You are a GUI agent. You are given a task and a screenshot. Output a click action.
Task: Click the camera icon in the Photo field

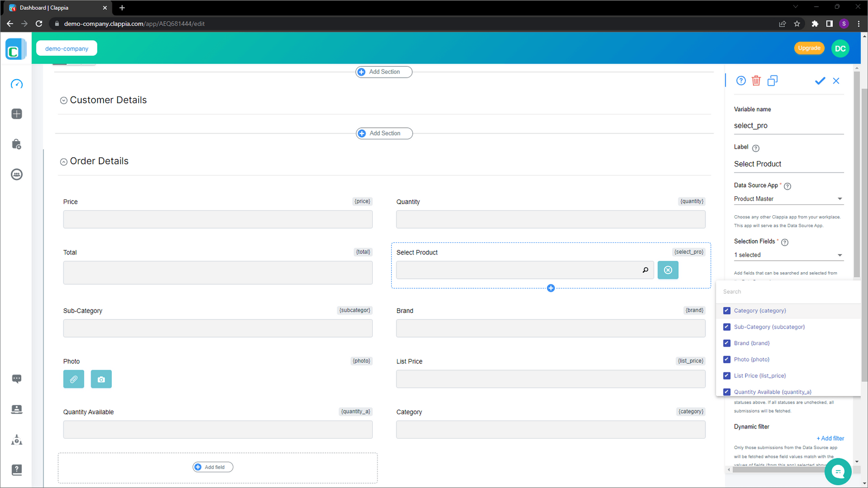coord(101,379)
